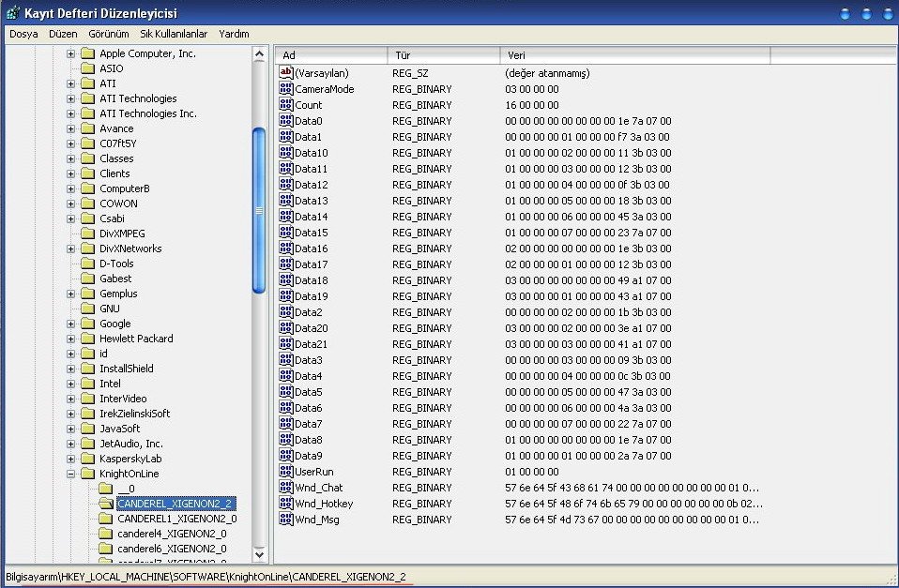The width and height of the screenshot is (899, 588).
Task: Click the binary icon of Data15
Action: pos(285,233)
